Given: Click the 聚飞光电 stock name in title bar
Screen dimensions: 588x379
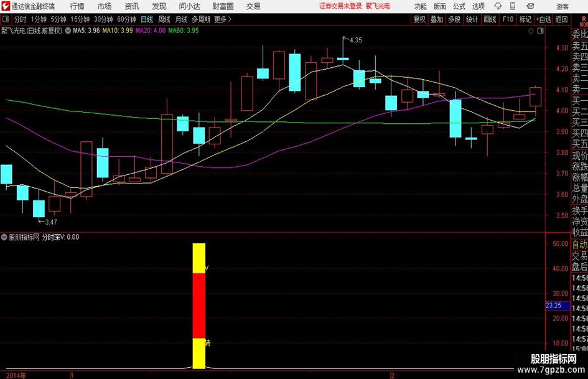Looking at the screenshot, I should tap(378, 6).
